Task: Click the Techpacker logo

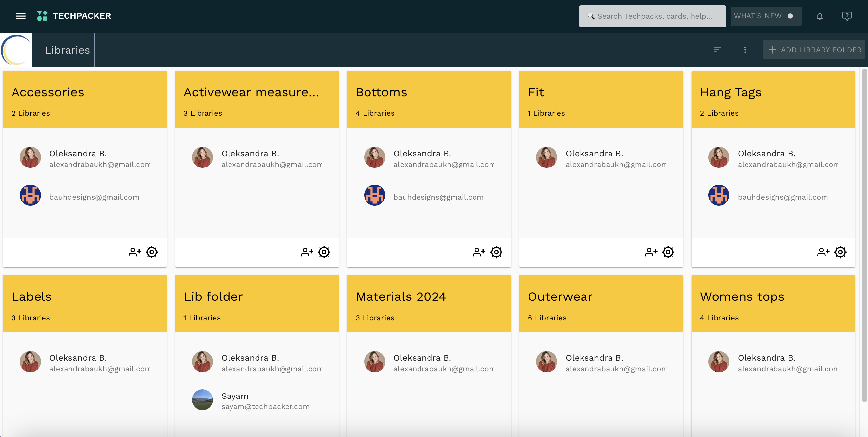Action: click(74, 16)
